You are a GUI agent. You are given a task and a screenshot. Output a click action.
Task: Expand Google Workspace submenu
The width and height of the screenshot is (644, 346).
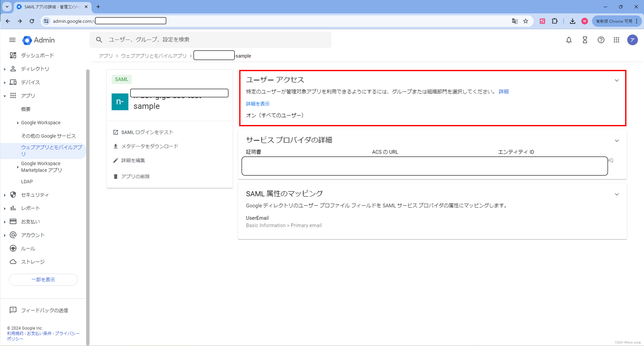18,123
